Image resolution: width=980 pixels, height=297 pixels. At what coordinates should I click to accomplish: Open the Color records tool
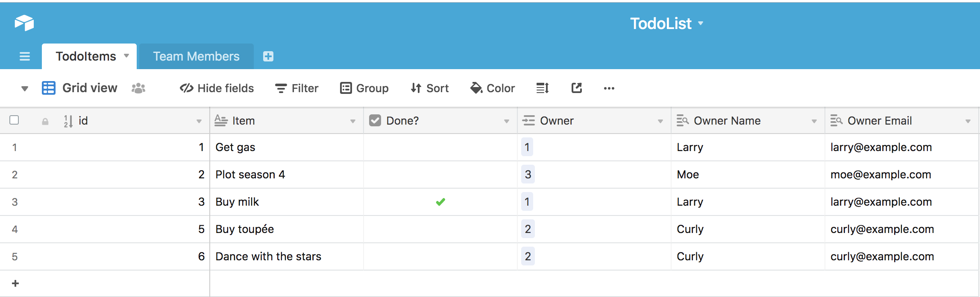493,88
